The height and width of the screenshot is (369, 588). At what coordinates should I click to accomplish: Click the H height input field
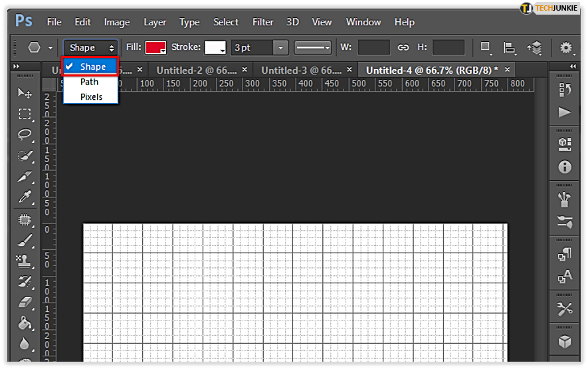pyautogui.click(x=448, y=48)
